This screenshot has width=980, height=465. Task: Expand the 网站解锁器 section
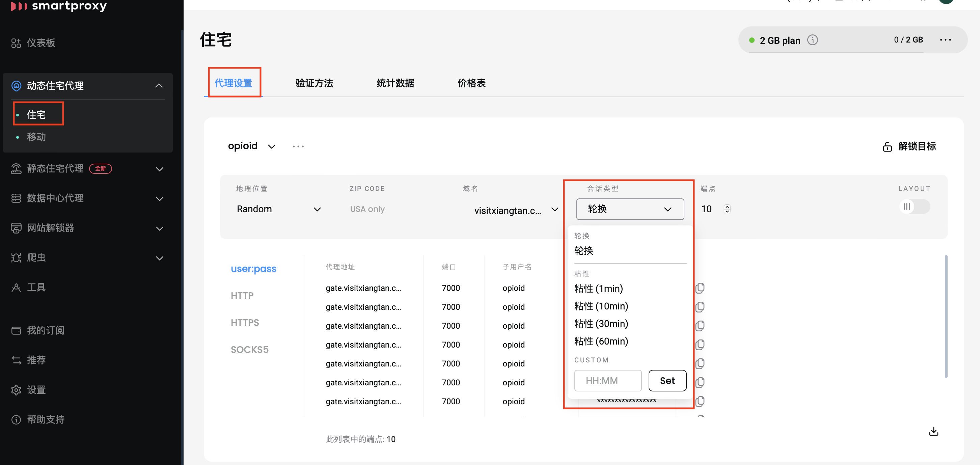point(160,228)
